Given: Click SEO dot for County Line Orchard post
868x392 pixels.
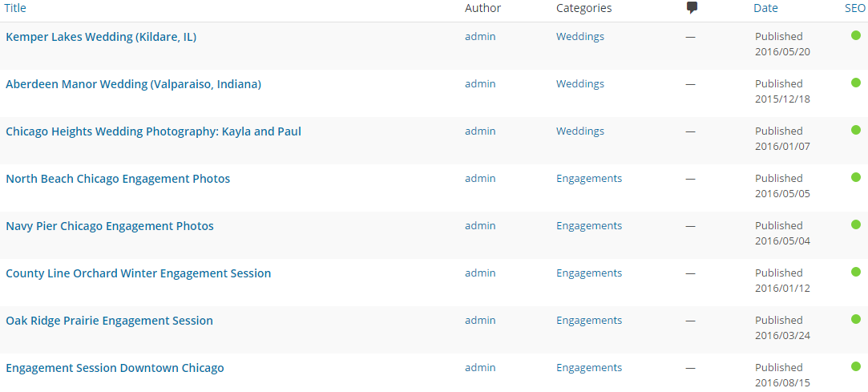Looking at the screenshot, I should click(x=856, y=272).
